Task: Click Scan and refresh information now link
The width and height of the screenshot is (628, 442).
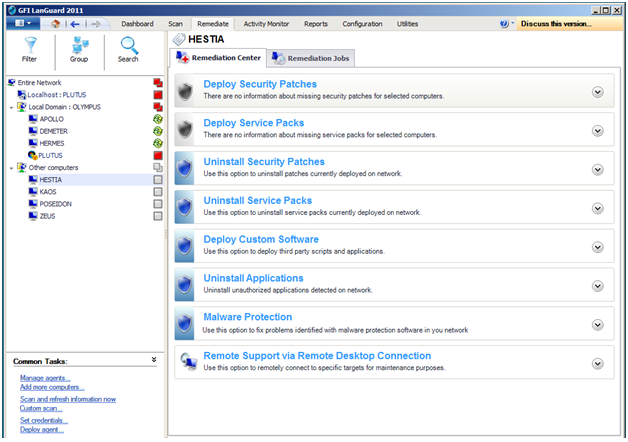Action: (x=68, y=399)
